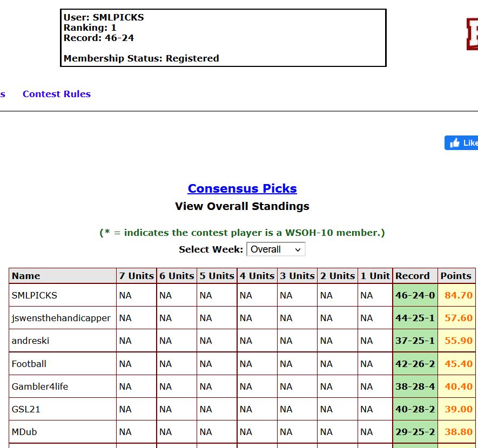Viewport: 478px width, 448px height.
Task: Click record 42-26-2 cell
Action: 415,364
